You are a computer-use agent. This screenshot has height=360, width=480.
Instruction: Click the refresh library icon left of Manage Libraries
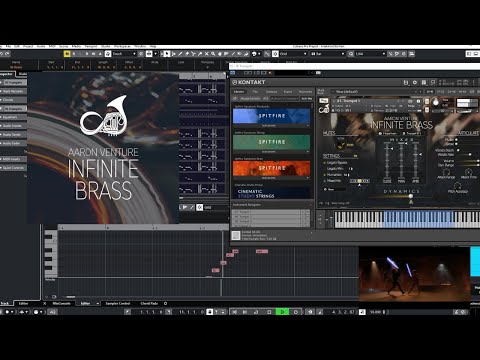point(235,99)
